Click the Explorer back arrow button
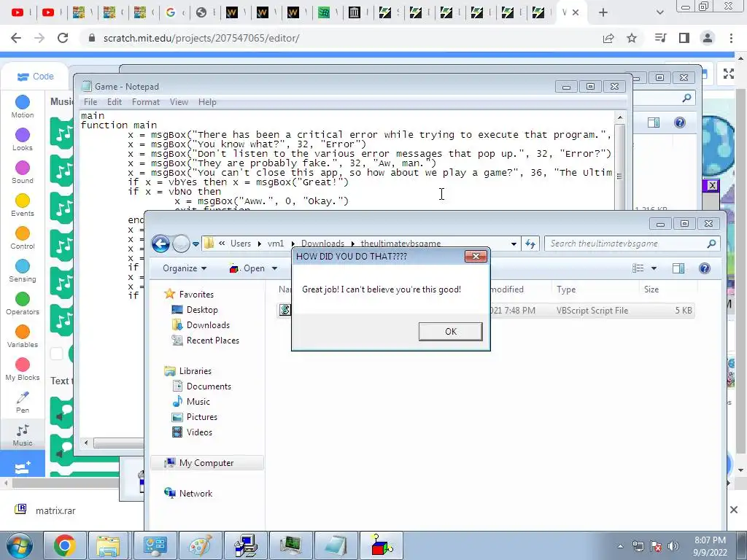The image size is (747, 560). [160, 244]
